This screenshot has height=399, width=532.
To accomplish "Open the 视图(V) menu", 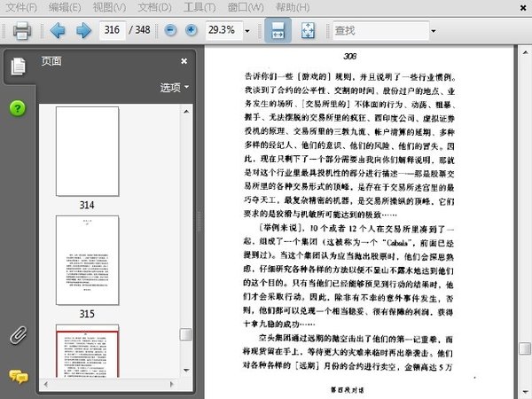I will [x=109, y=7].
